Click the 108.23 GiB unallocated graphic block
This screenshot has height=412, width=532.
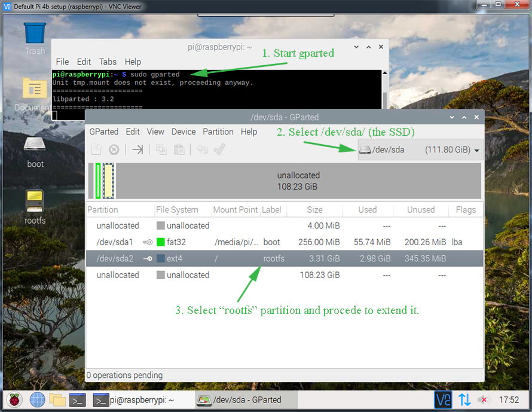pyautogui.click(x=298, y=181)
